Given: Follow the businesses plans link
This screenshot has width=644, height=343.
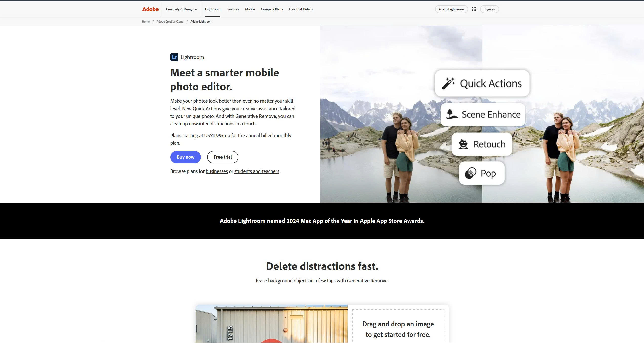Looking at the screenshot, I should (217, 171).
